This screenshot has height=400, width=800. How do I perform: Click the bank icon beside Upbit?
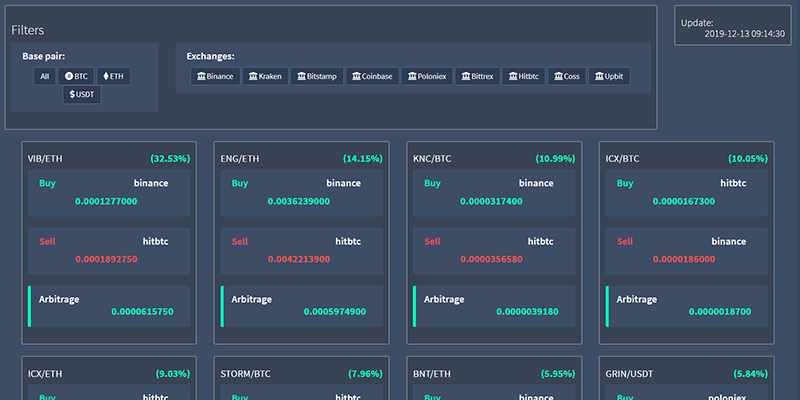(x=599, y=77)
